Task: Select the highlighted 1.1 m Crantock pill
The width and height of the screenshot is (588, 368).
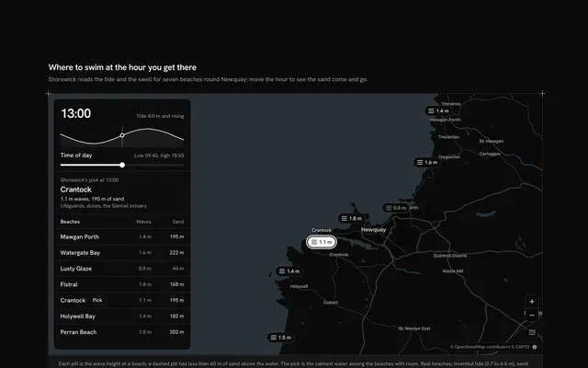Action: pyautogui.click(x=322, y=242)
